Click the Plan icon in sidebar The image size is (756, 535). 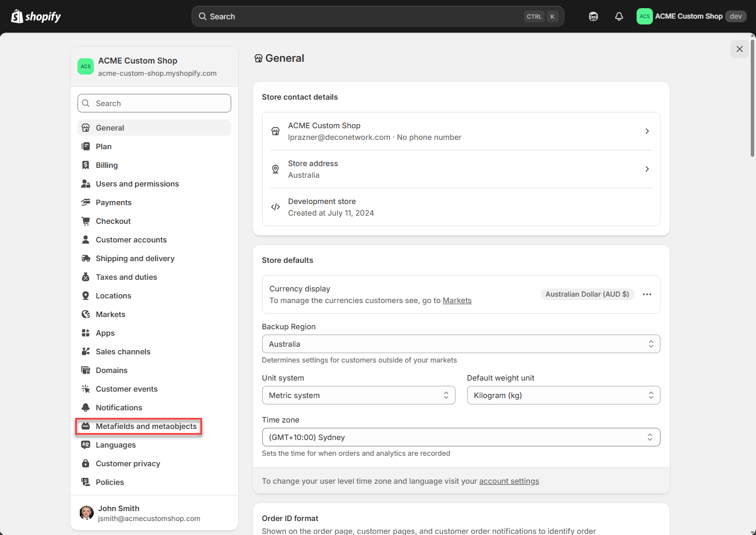[x=86, y=146]
